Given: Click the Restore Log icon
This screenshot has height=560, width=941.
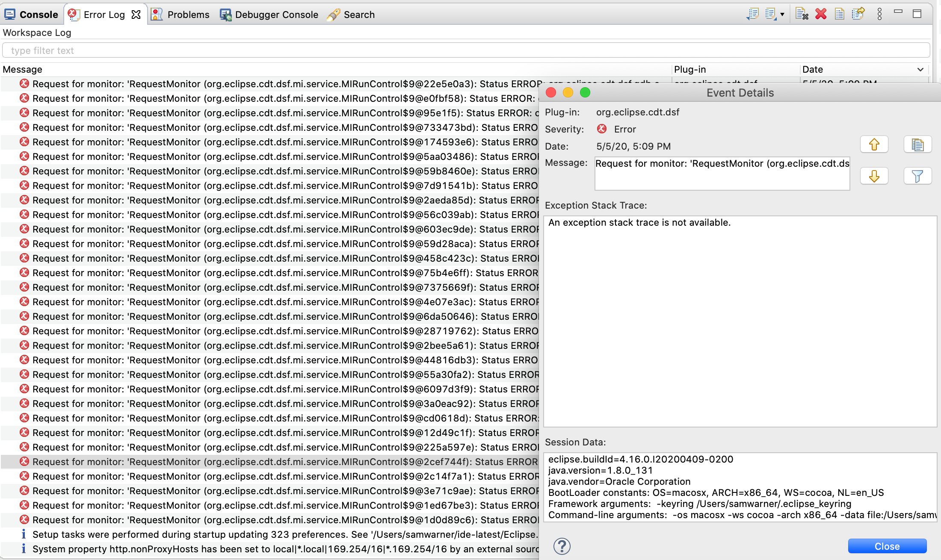Looking at the screenshot, I should click(858, 14).
